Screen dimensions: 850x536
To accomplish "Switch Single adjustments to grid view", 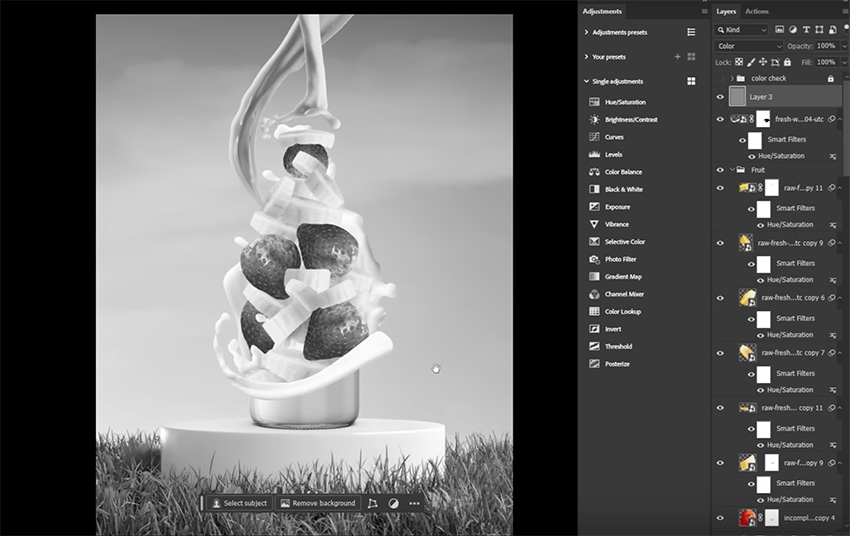I will click(691, 81).
